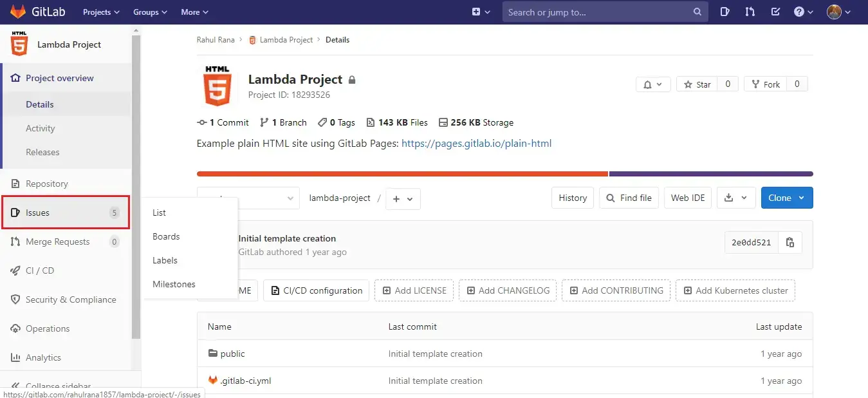Open the Web IDE button
868x398 pixels.
pyautogui.click(x=688, y=198)
